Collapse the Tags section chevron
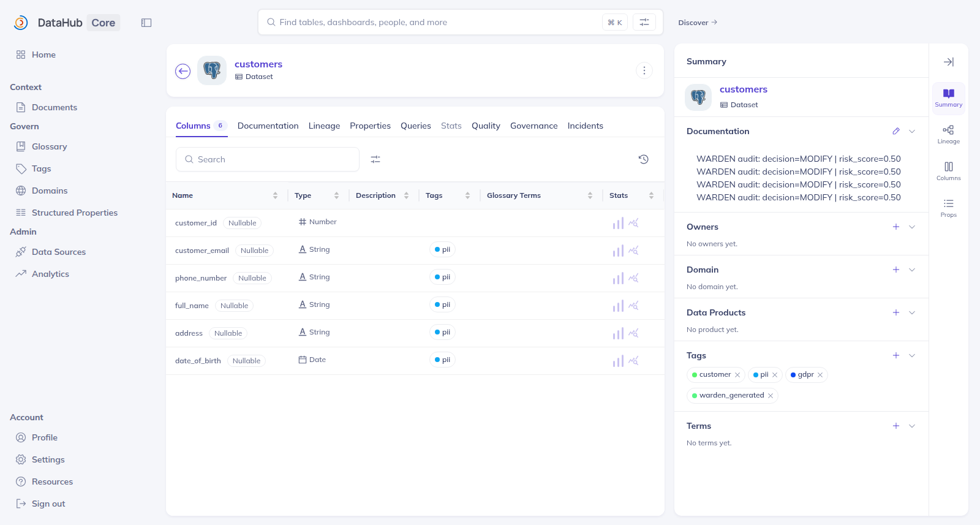Image resolution: width=980 pixels, height=525 pixels. point(912,355)
